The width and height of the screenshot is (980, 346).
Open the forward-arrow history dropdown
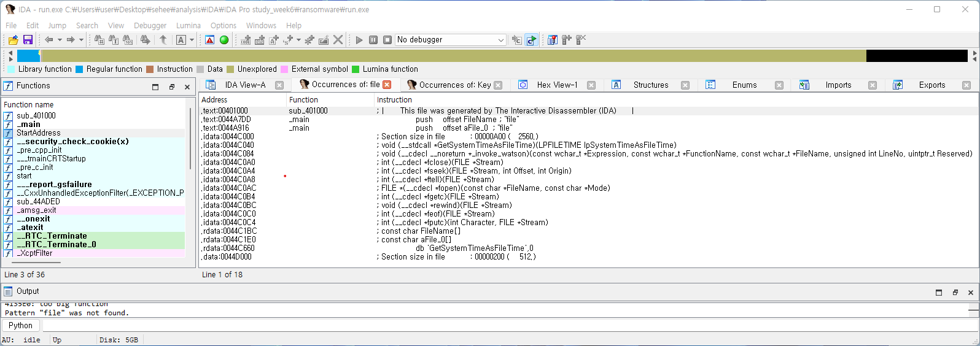click(x=81, y=40)
